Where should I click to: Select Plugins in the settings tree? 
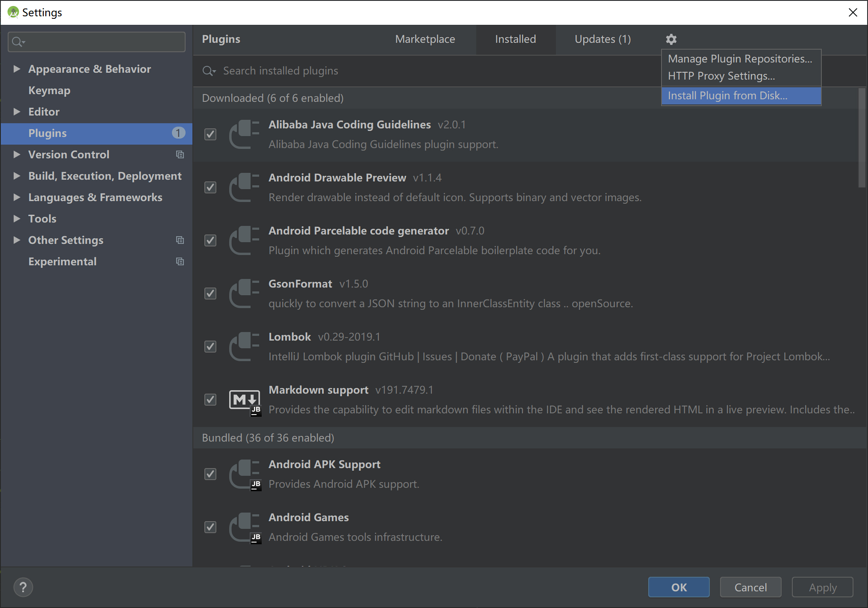[97, 133]
